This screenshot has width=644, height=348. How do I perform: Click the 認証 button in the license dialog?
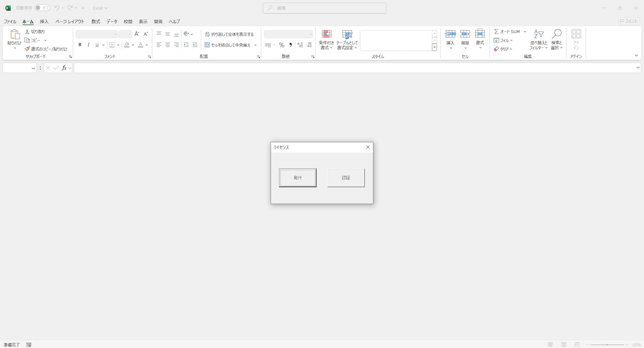[346, 178]
